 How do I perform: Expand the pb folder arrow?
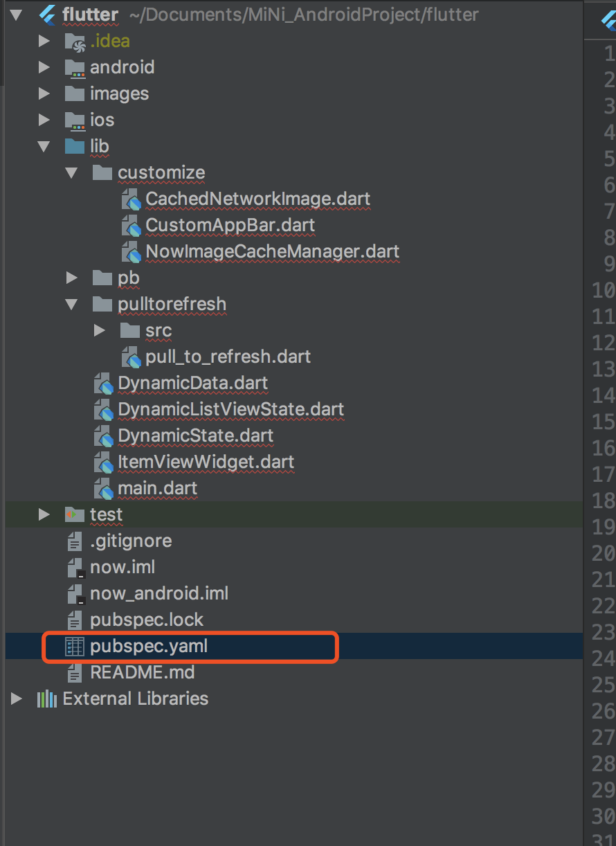[72, 278]
